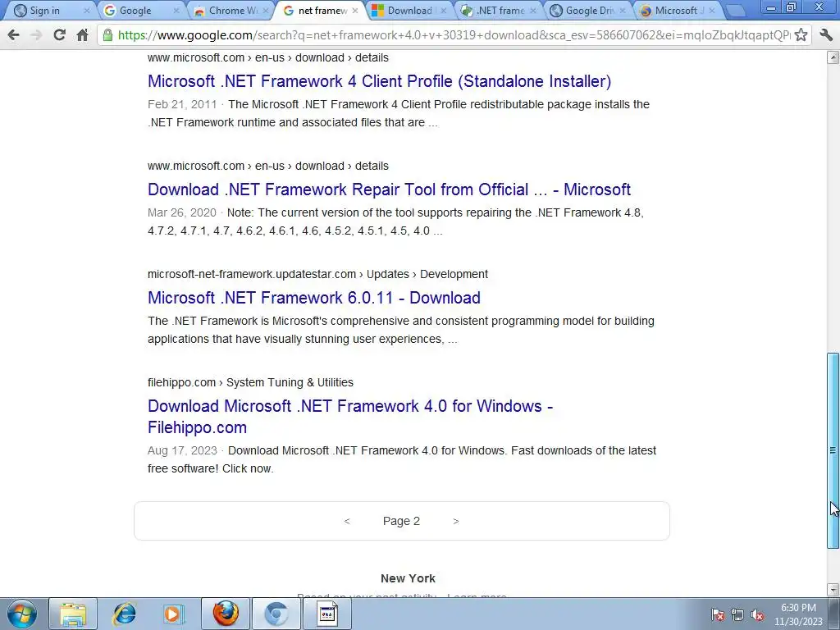
Task: Click the microsoft-net-framework.updatestar.com breadcrumb
Action: click(317, 274)
